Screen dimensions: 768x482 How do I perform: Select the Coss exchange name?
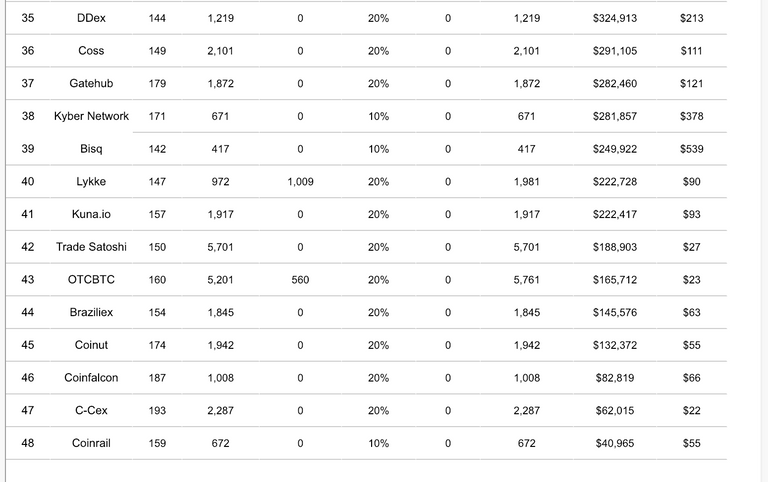tap(91, 51)
